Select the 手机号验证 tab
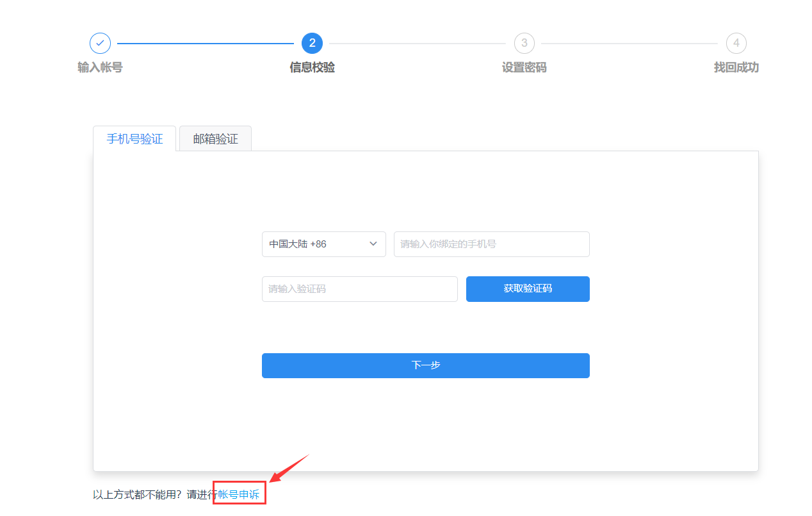812x516 pixels. pyautogui.click(x=134, y=138)
